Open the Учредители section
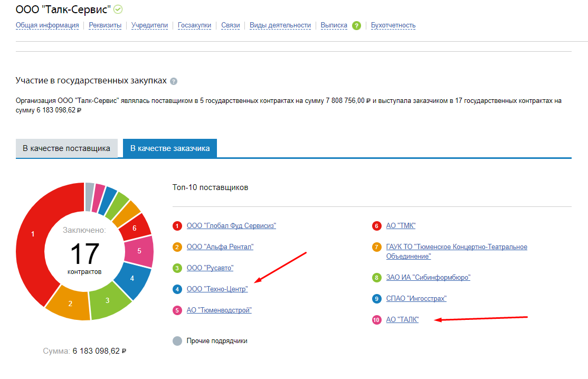588x379 pixels. pyautogui.click(x=149, y=25)
